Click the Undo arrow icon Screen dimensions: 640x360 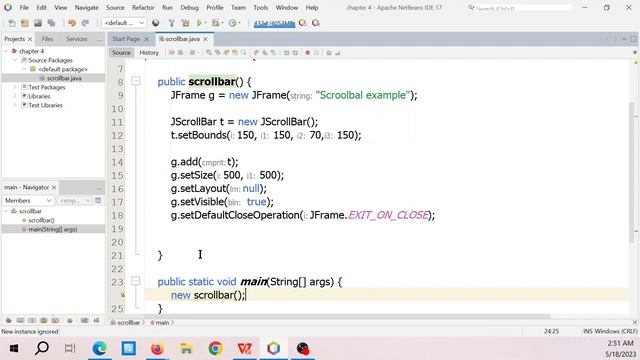click(x=72, y=23)
